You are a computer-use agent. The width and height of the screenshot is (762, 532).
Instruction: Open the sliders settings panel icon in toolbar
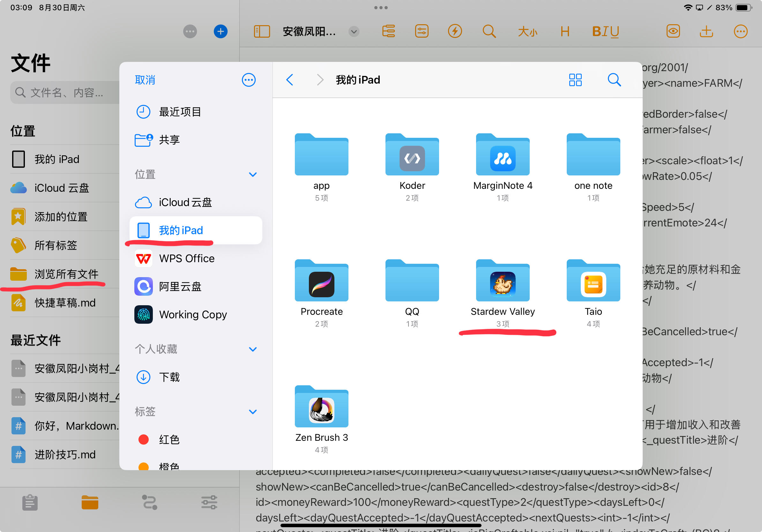pyautogui.click(x=422, y=32)
